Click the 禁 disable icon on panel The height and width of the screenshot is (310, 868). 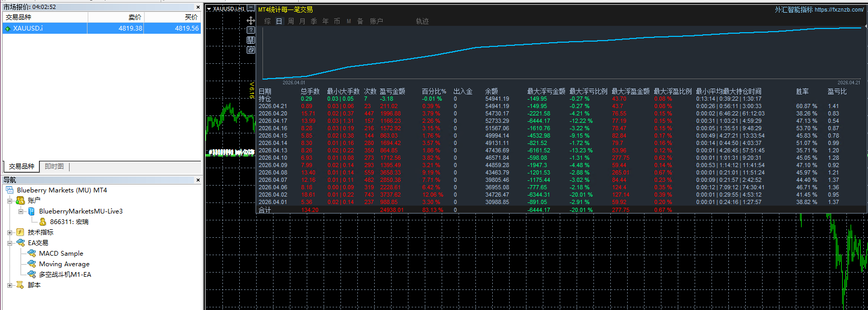click(x=251, y=40)
